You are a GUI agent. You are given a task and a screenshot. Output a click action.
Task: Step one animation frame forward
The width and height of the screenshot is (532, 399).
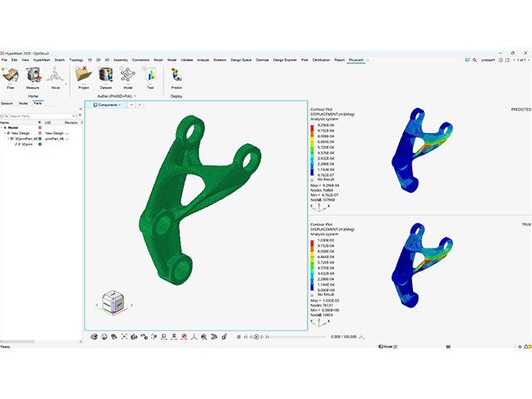pyautogui.click(x=262, y=337)
